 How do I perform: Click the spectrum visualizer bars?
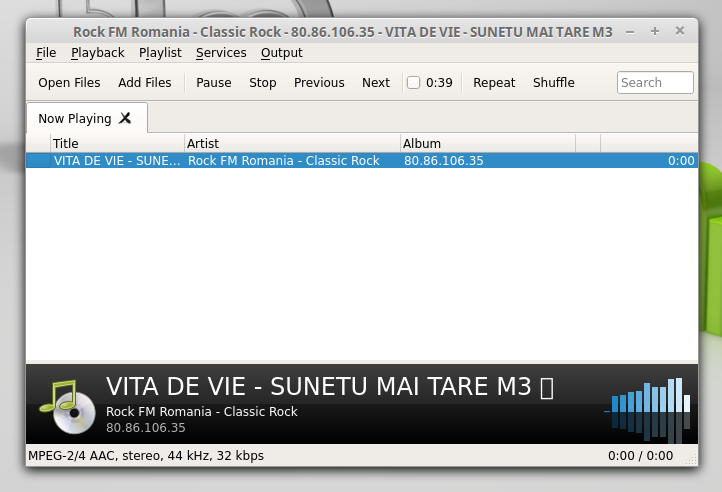tap(647, 409)
